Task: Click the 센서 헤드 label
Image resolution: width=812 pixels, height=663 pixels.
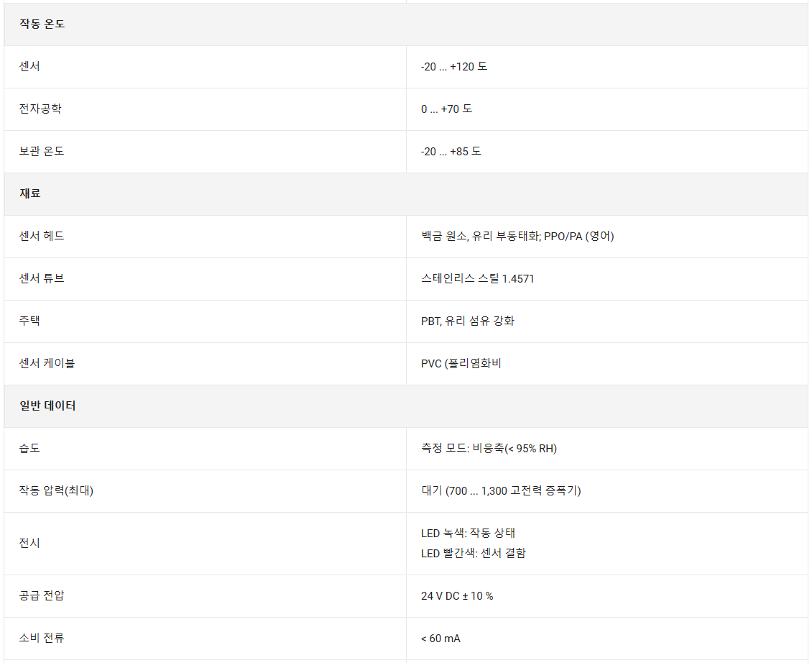Action: pos(42,236)
